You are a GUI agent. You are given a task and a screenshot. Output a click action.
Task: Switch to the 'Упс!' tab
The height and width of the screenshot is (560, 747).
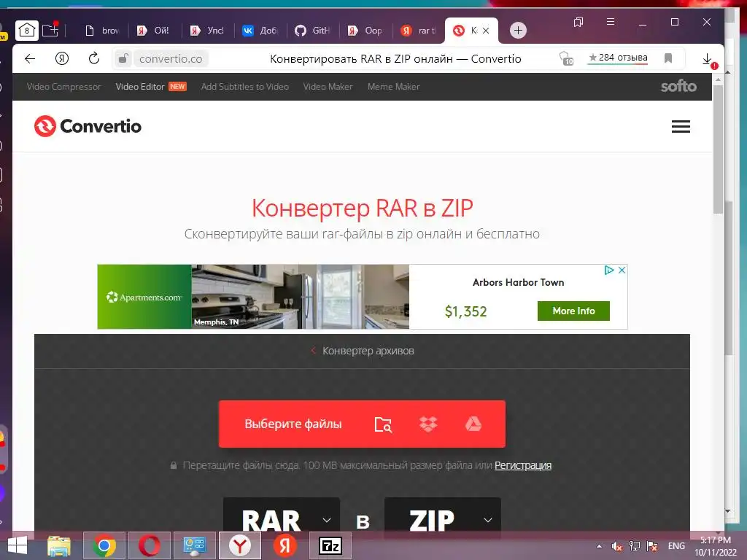pyautogui.click(x=206, y=31)
